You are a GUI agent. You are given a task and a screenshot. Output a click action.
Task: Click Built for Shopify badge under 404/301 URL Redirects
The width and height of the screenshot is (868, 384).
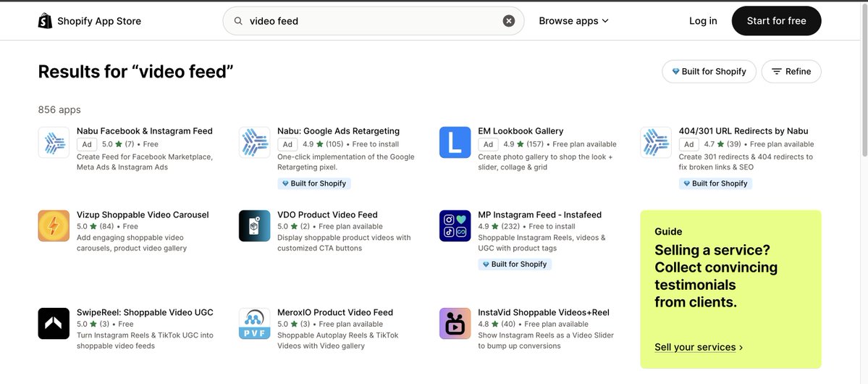tap(715, 183)
